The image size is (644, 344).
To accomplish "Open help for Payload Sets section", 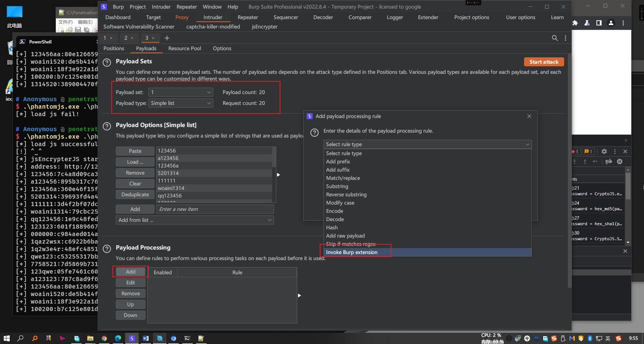I will 107,63.
